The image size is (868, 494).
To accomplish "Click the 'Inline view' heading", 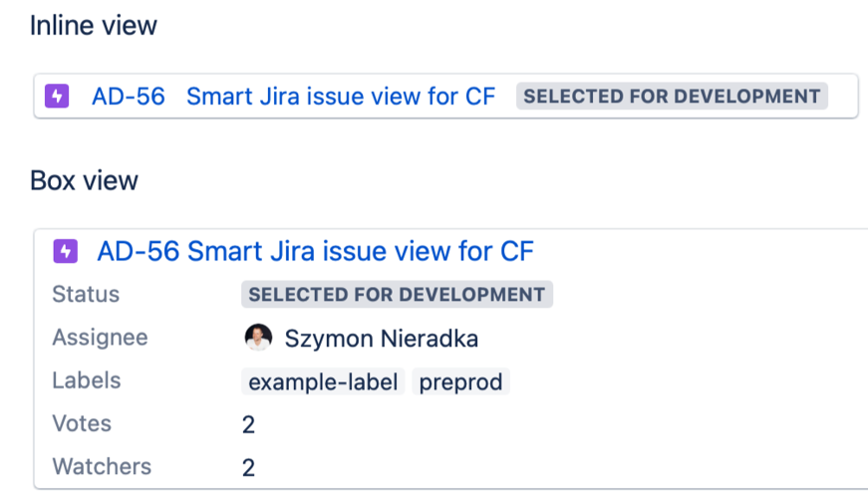I will pyautogui.click(x=94, y=26).
